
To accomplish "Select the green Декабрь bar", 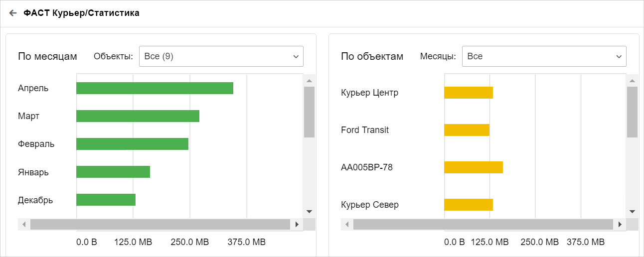I will tap(106, 200).
